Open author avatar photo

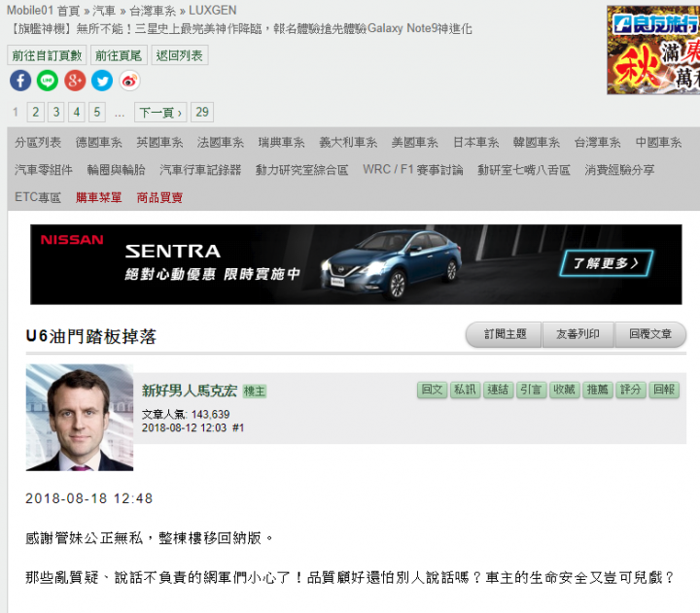(80, 418)
